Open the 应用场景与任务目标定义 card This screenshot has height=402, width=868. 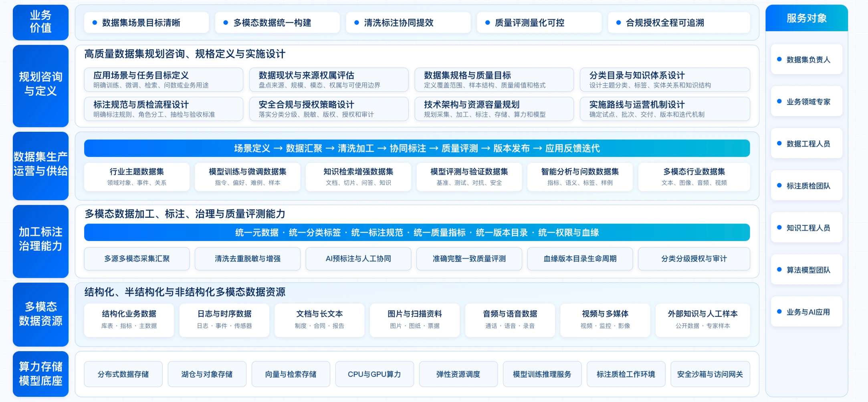coord(164,80)
